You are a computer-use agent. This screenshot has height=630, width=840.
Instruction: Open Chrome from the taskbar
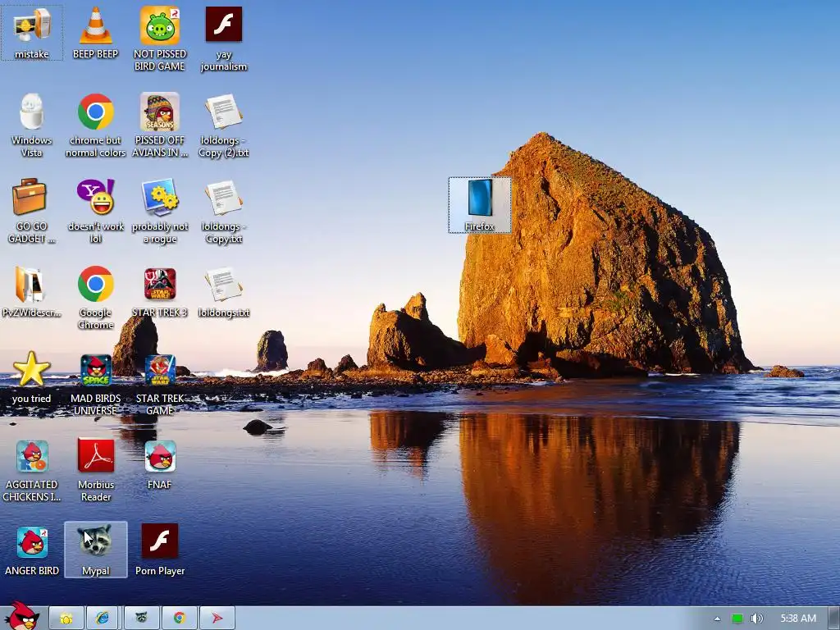pyautogui.click(x=179, y=619)
